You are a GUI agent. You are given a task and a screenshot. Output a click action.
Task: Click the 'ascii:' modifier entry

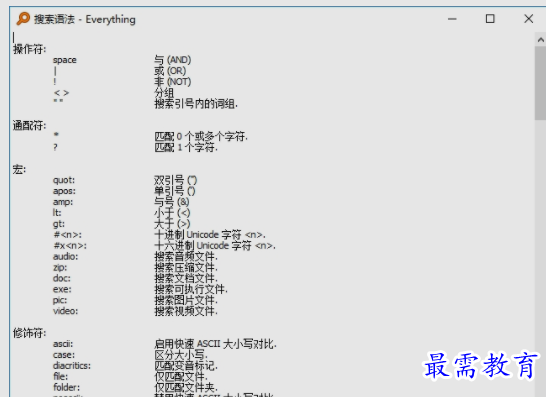[x=63, y=344]
